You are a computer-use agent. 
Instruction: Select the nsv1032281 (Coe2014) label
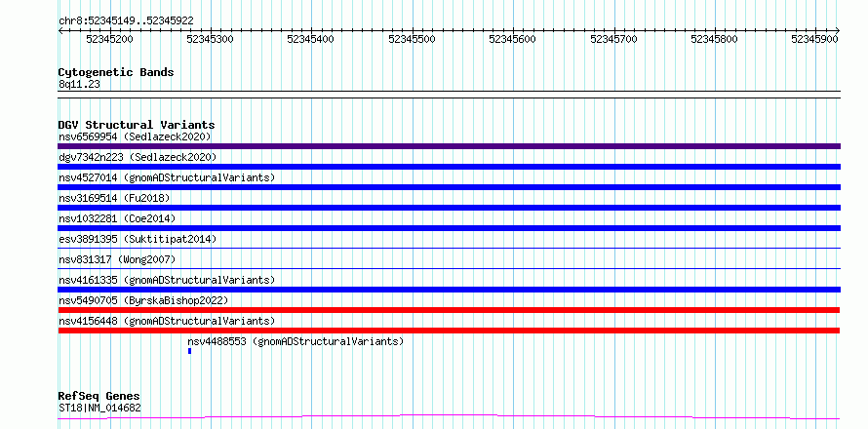click(117, 218)
